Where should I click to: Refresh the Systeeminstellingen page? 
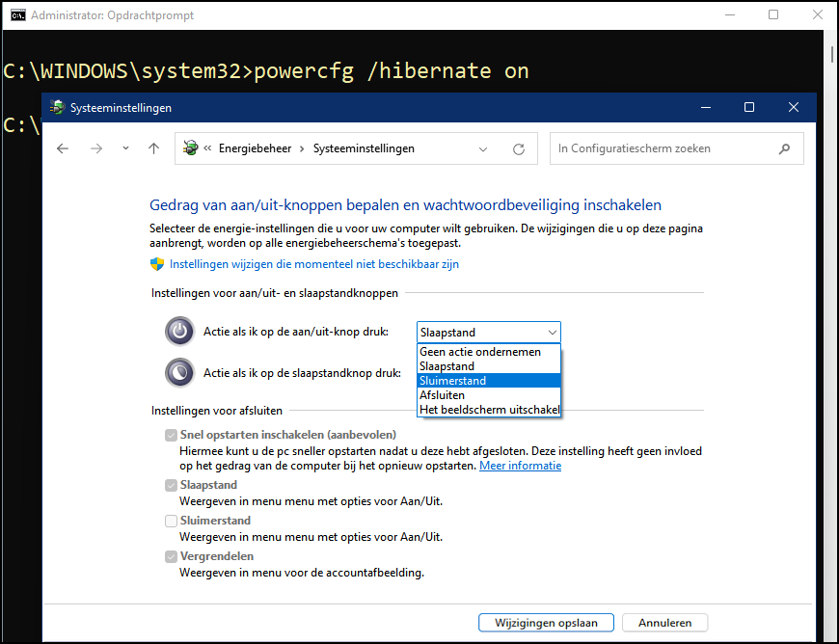519,149
